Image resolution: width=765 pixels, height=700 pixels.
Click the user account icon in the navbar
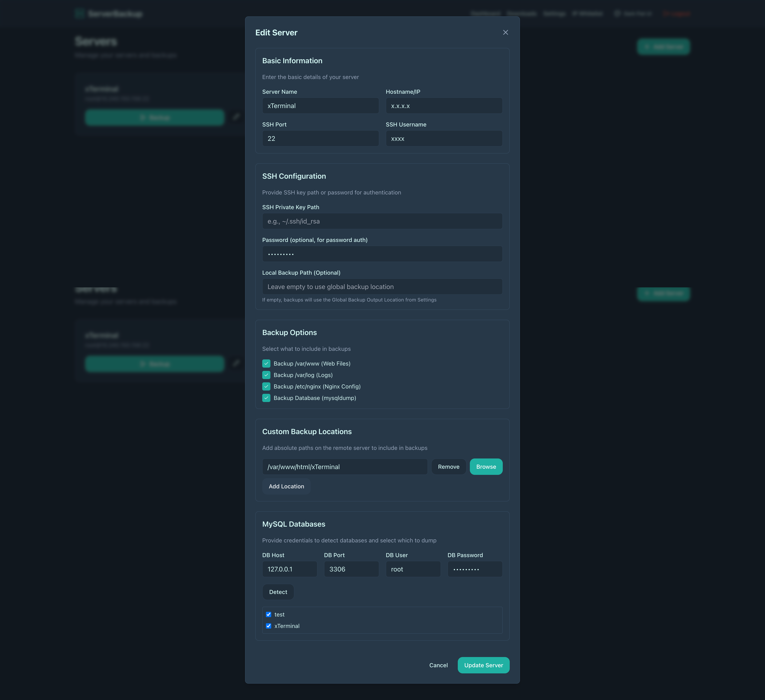pyautogui.click(x=617, y=13)
